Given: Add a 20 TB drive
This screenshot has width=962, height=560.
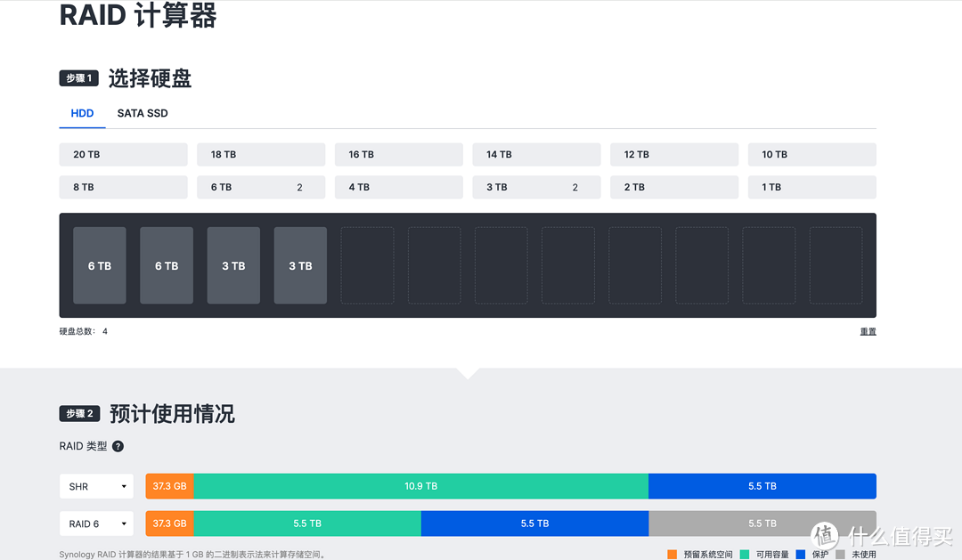Looking at the screenshot, I should (x=123, y=154).
